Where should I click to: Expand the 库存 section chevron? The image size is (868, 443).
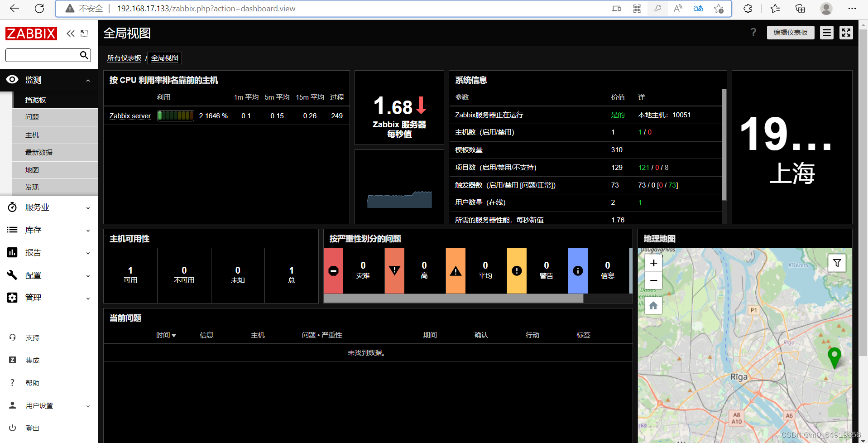(88, 231)
